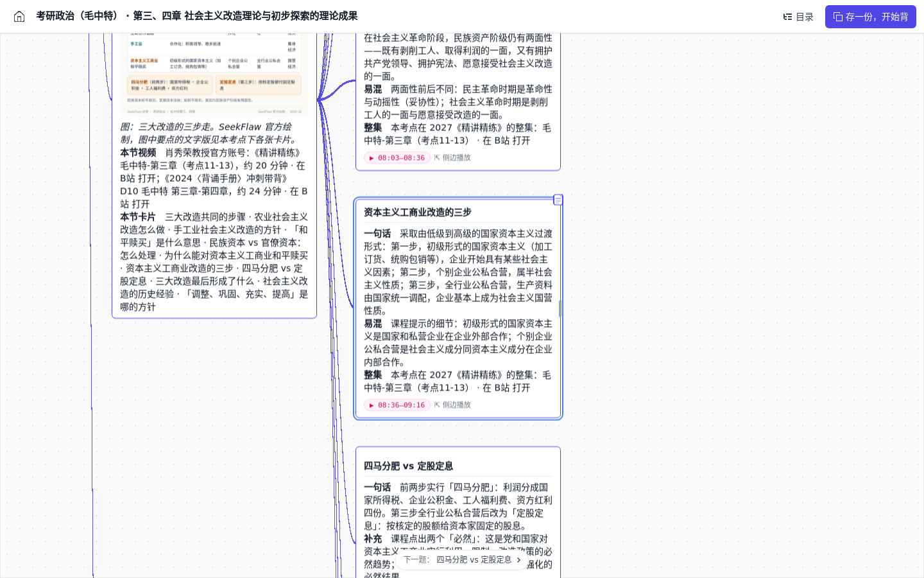Click the 易混 label in the 资本主义工商业改造 card

373,324
